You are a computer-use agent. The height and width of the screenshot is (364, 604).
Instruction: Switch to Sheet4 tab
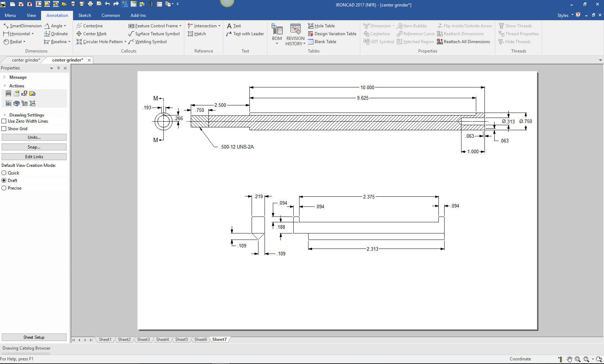[x=162, y=340]
